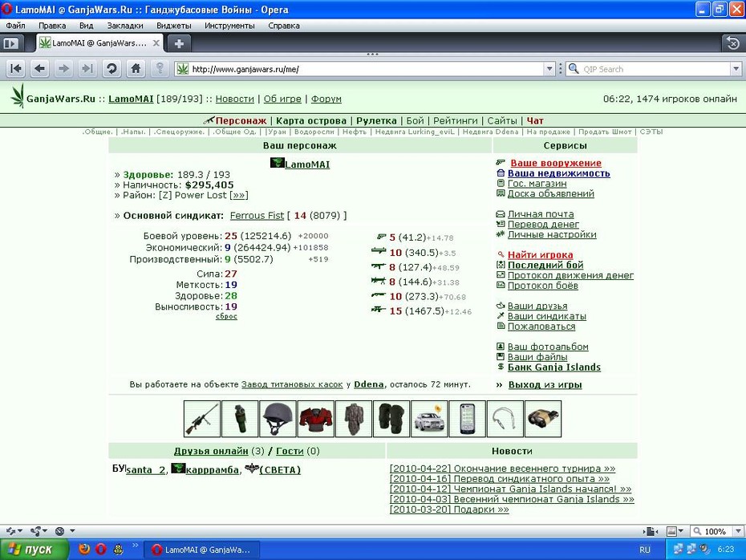This screenshot has width=746, height=560.
Task: Click the сброс stats reset link
Action: point(226,316)
